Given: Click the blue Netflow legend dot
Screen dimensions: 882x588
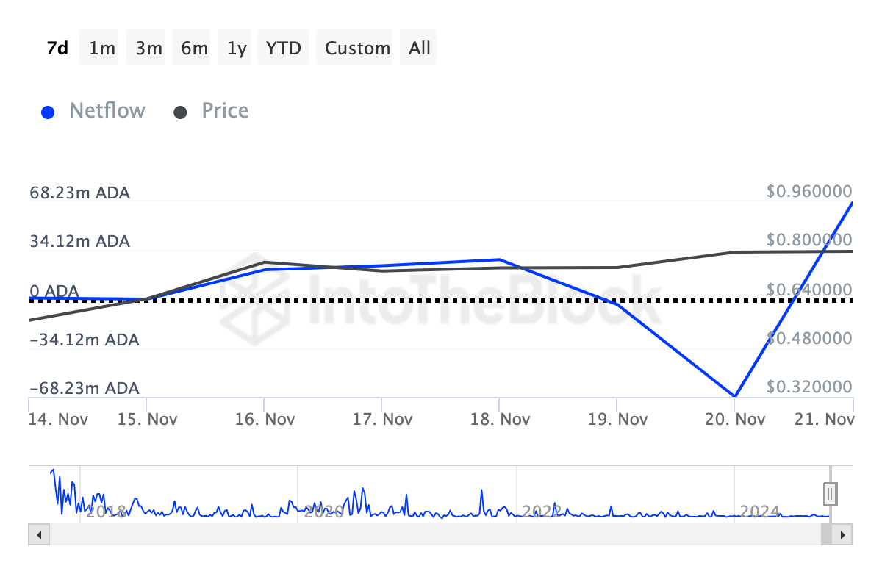Looking at the screenshot, I should point(49,112).
